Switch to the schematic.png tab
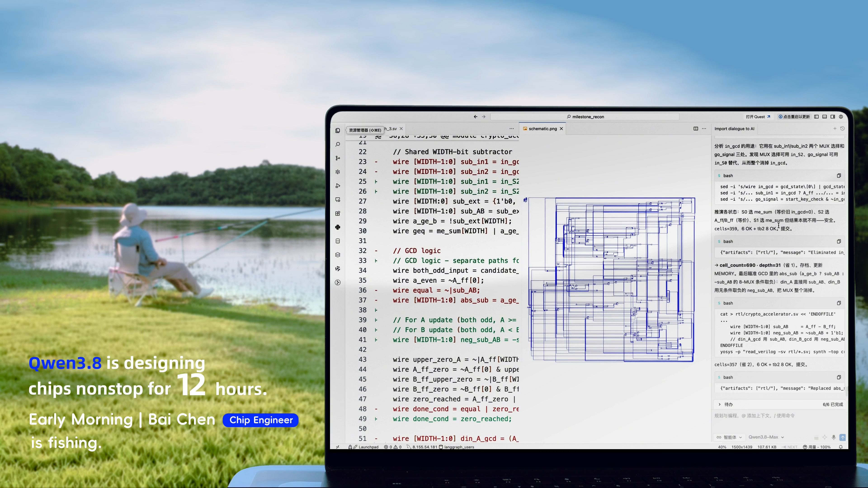The image size is (868, 488). (x=542, y=129)
